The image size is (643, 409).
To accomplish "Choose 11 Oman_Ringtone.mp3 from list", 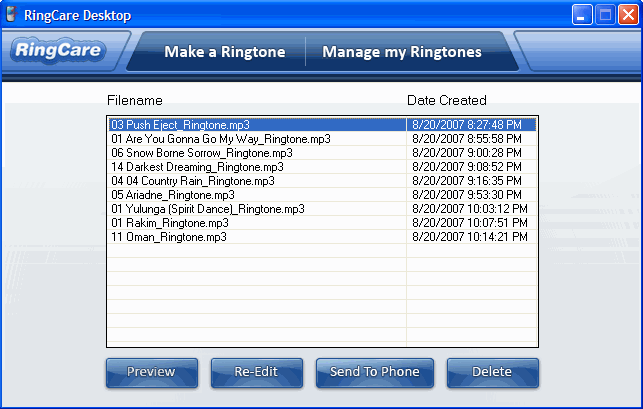I will (x=169, y=237).
